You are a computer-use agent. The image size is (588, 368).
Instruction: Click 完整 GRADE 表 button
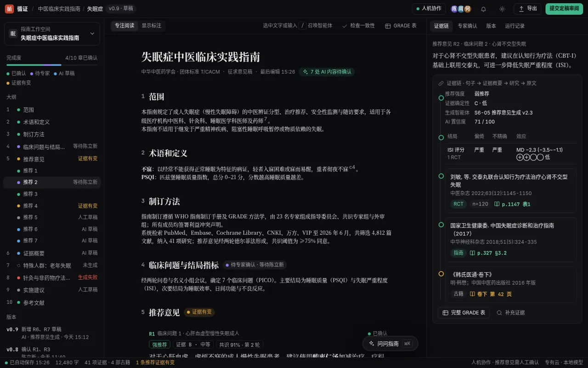pos(464,313)
